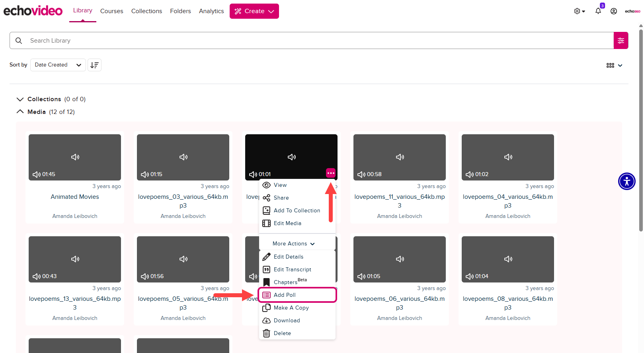644x353 pixels.
Task: Expand the Collections section
Action: point(20,99)
